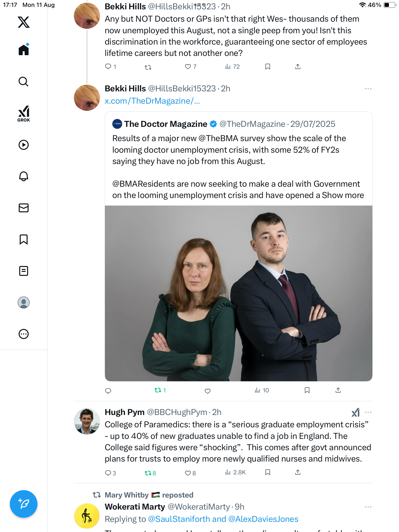The image size is (399, 532).
Task: Open more options menu on Hugh Pym's post
Action: (x=368, y=412)
